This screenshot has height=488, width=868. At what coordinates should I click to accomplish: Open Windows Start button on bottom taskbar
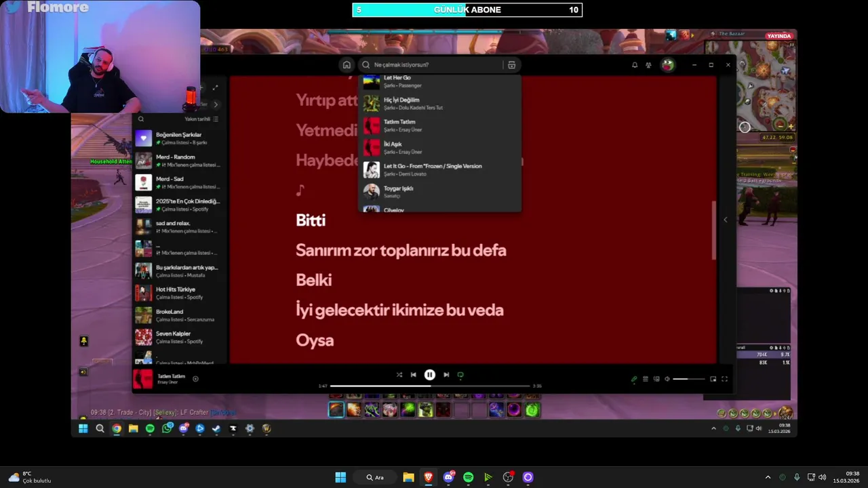(340, 477)
